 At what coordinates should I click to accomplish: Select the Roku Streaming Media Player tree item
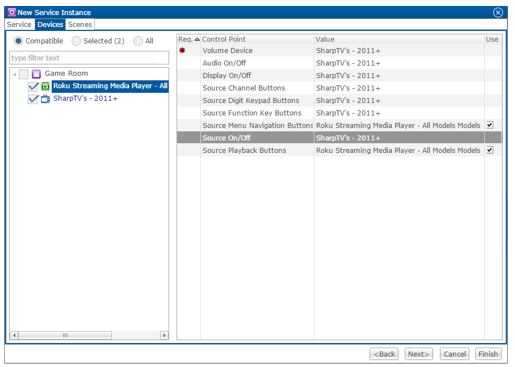pos(110,86)
